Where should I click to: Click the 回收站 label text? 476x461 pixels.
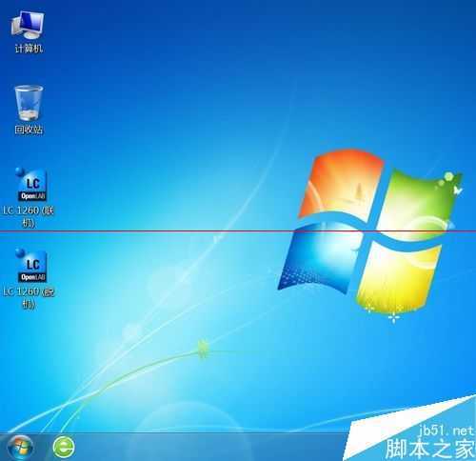click(x=29, y=130)
